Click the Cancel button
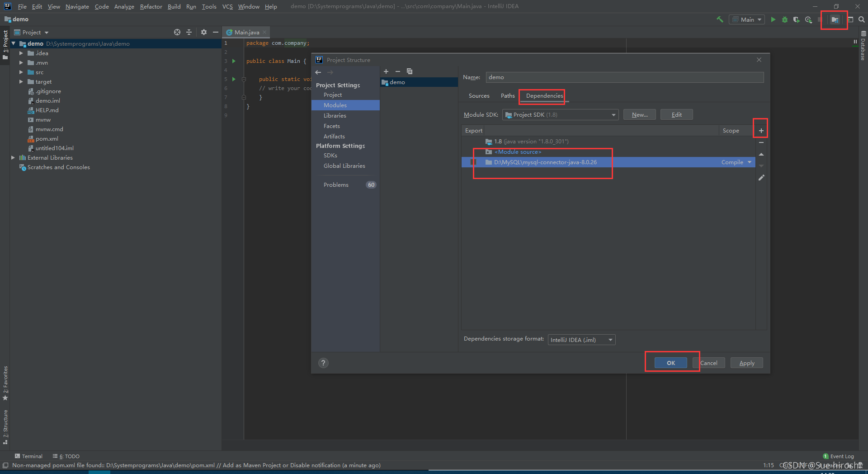Viewport: 868px width, 474px height. tap(708, 363)
